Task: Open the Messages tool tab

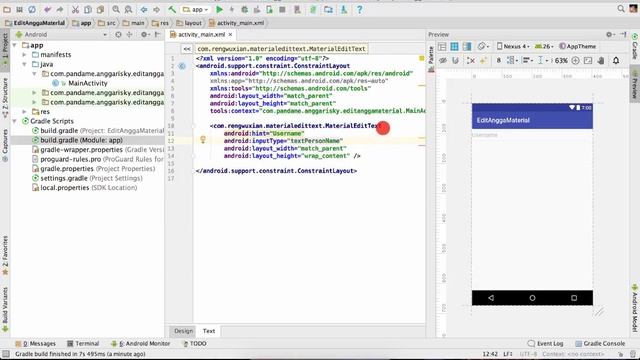Action: (35, 344)
